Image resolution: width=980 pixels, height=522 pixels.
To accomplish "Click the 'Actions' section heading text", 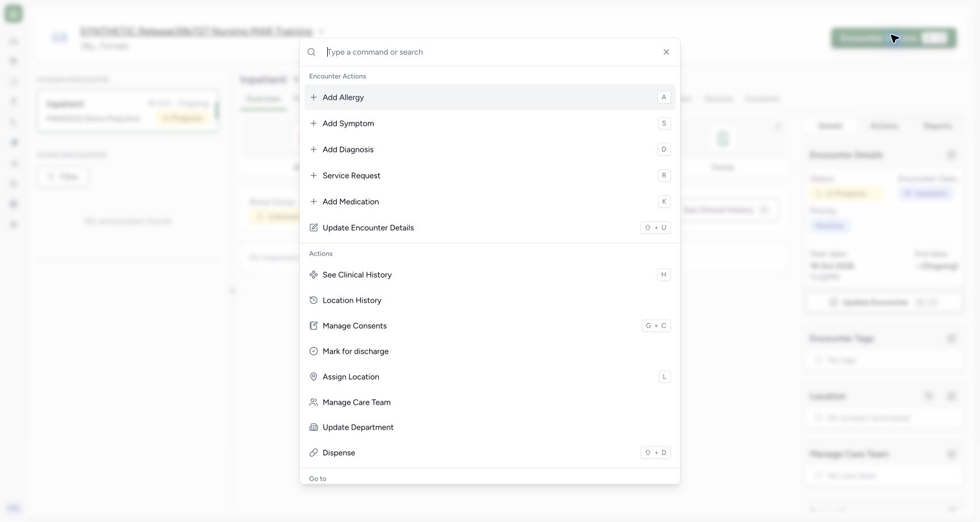I will (321, 254).
